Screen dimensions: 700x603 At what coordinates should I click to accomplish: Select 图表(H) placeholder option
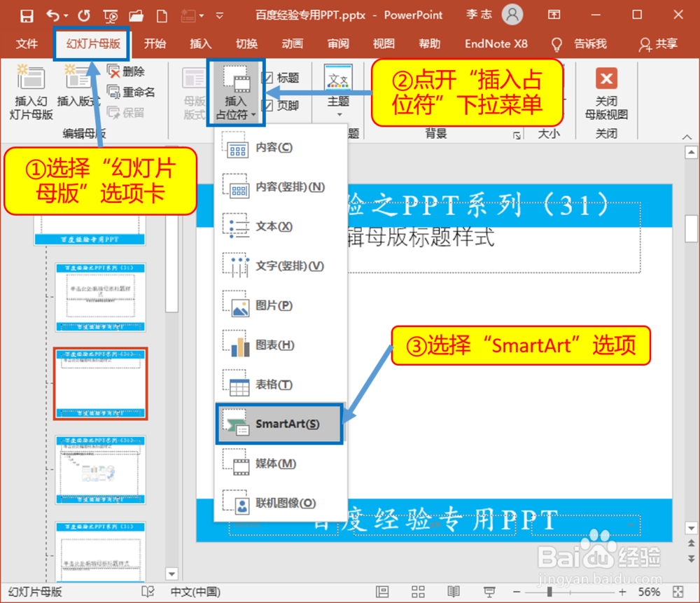point(281,345)
